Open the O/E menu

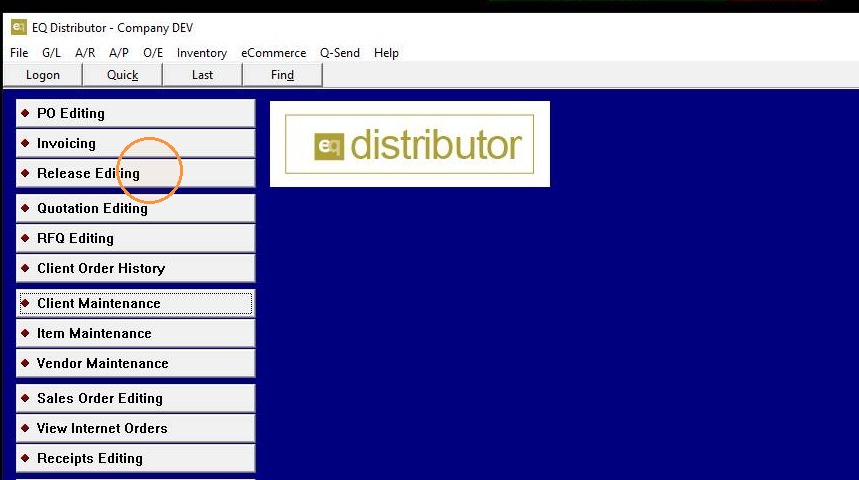(153, 53)
